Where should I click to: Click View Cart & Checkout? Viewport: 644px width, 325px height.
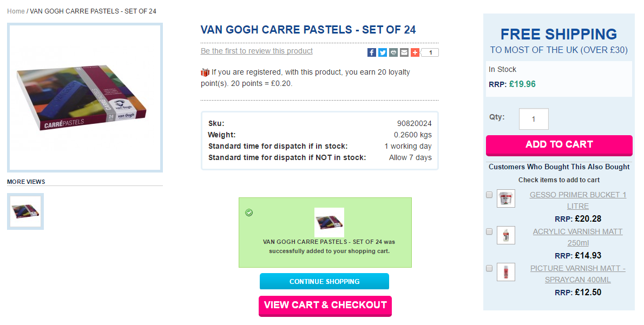325,305
